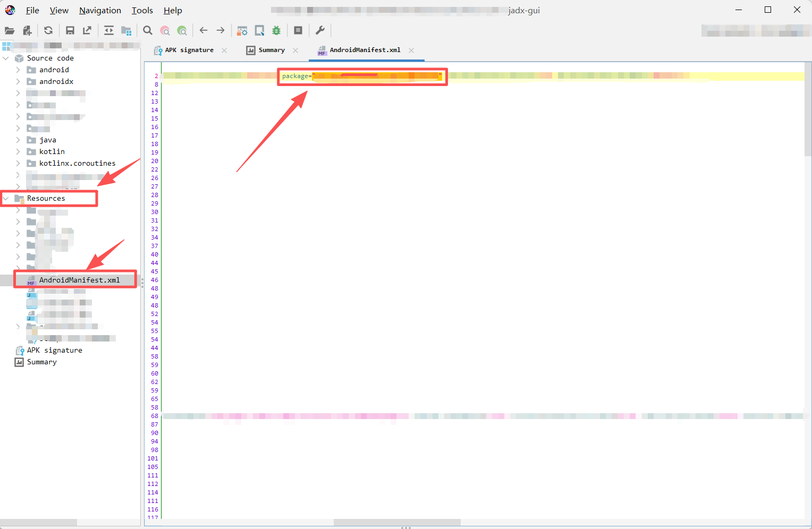Click the editor's horizontal scrollbar thumb
Viewport: 812px width, 529px height.
click(x=396, y=522)
